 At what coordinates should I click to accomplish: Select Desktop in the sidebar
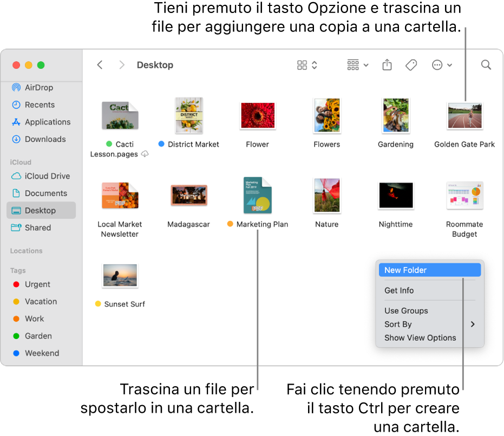(x=41, y=210)
